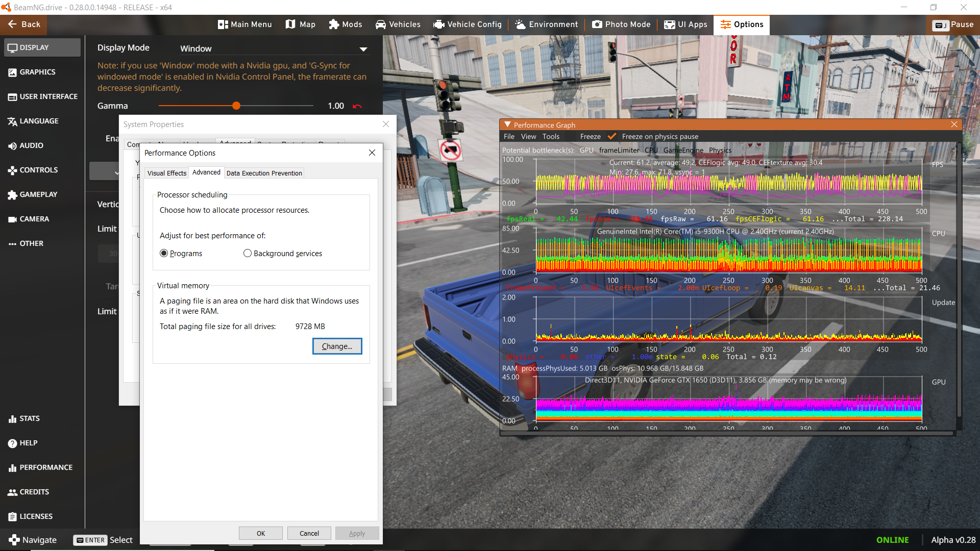Image resolution: width=980 pixels, height=551 pixels.
Task: Click the Back arrow button
Action: 23,24
